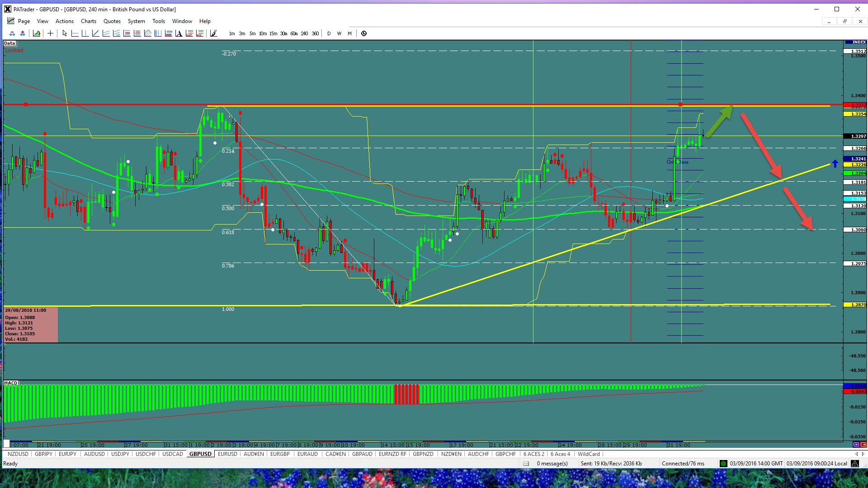Open the Charts menu
This screenshot has height=488, width=868.
tap(88, 21)
